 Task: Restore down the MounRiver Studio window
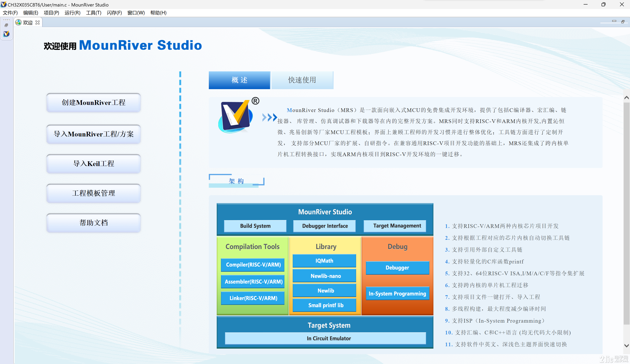point(604,5)
